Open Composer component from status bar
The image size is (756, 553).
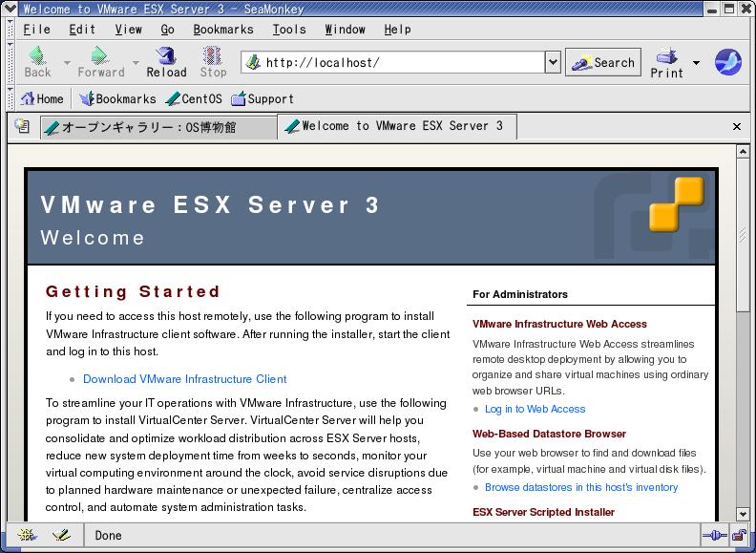click(x=61, y=535)
